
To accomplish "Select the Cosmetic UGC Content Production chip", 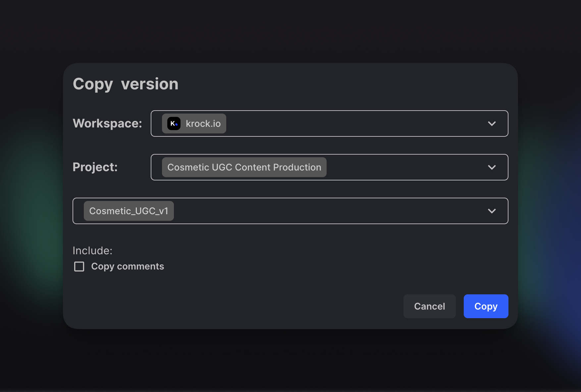I will point(244,167).
